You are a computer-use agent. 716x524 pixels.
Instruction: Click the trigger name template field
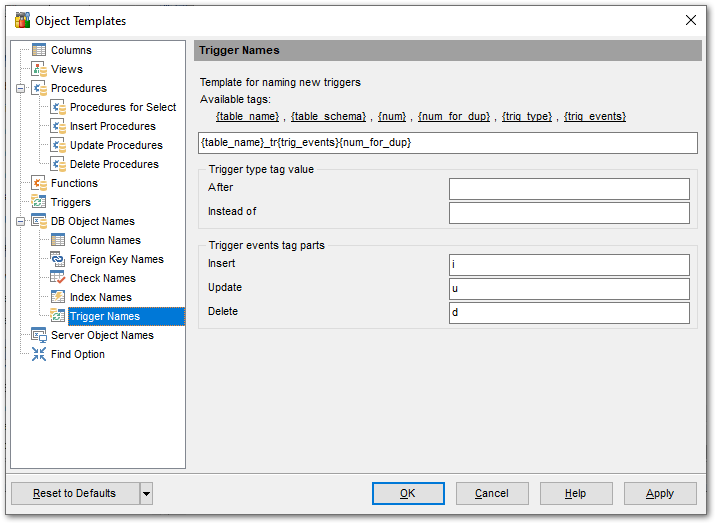pos(448,143)
